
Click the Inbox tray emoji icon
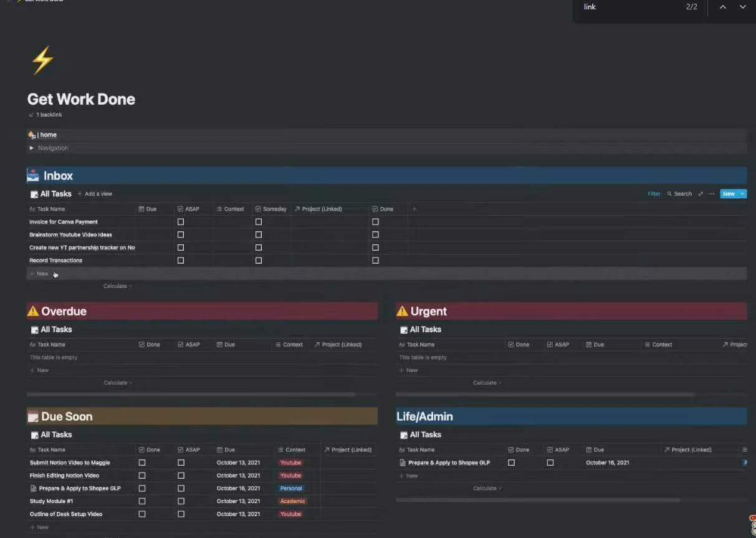tap(33, 176)
